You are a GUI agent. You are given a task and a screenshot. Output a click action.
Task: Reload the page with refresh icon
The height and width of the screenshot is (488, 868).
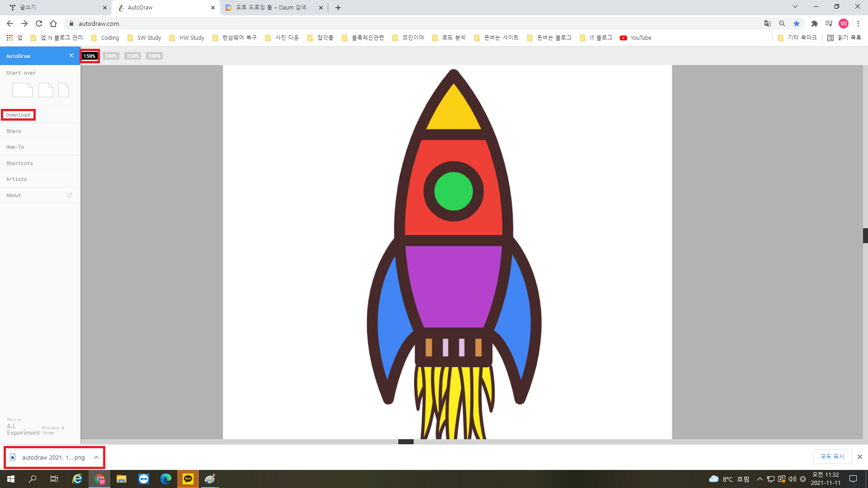(39, 23)
